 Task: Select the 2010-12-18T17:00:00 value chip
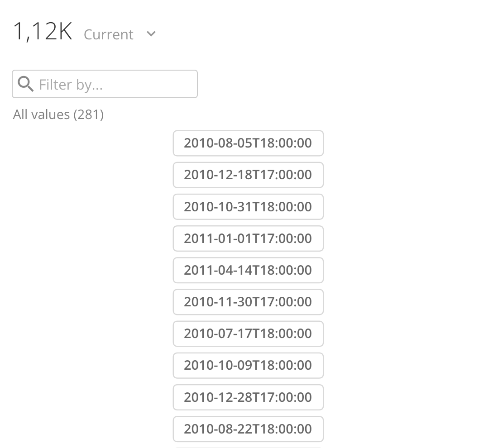[248, 175]
